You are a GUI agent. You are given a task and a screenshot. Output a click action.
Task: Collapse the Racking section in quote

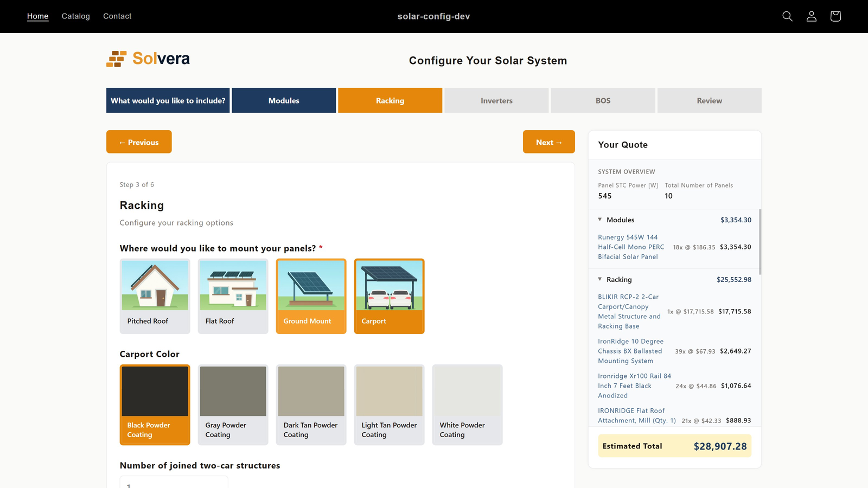point(600,279)
